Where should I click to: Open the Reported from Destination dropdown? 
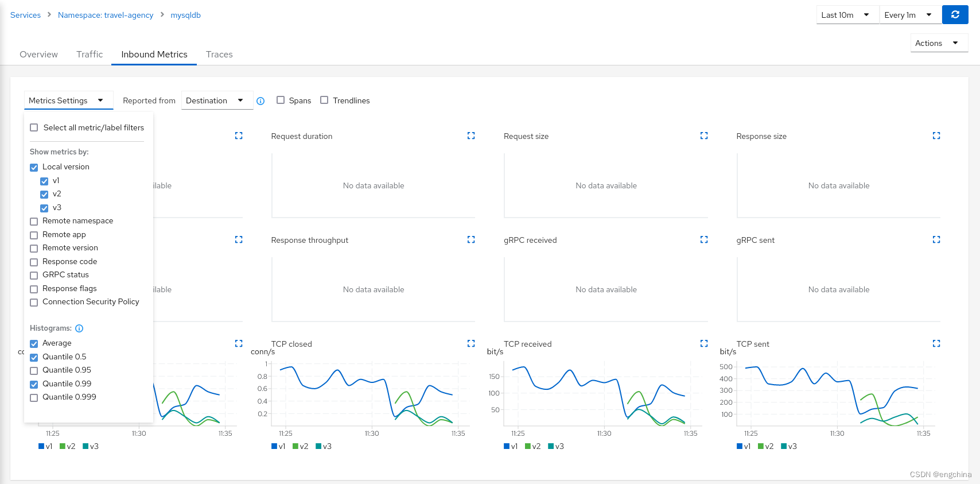[217, 100]
